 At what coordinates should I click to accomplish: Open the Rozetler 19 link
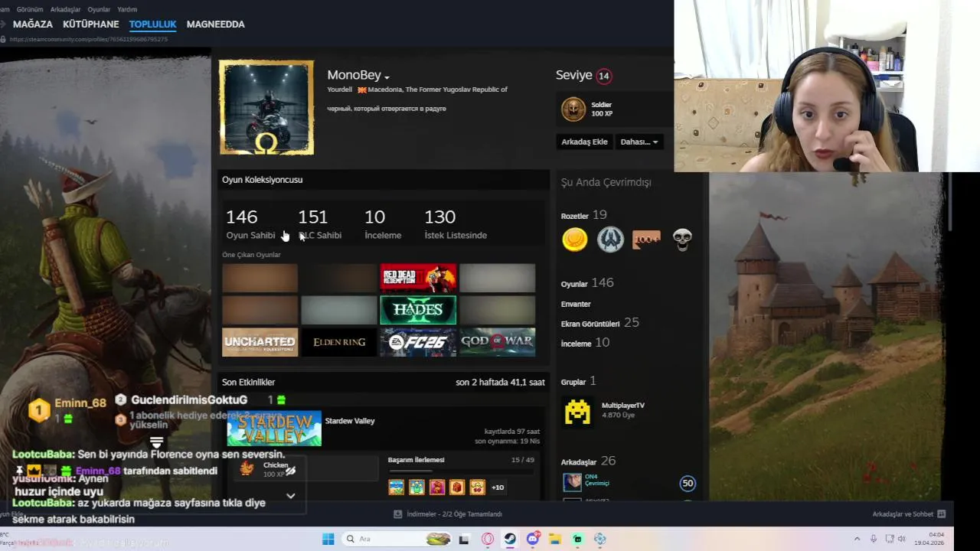584,215
